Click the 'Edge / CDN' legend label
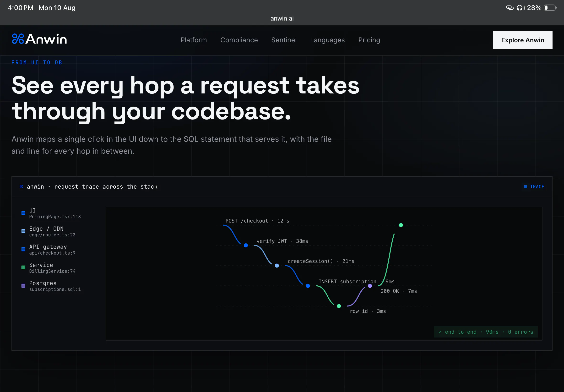 click(46, 229)
